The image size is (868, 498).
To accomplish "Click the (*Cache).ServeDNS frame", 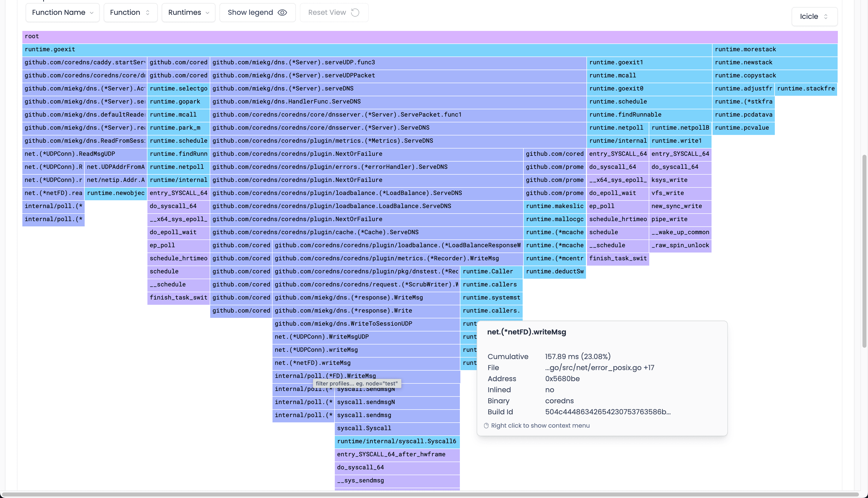I will (x=366, y=232).
